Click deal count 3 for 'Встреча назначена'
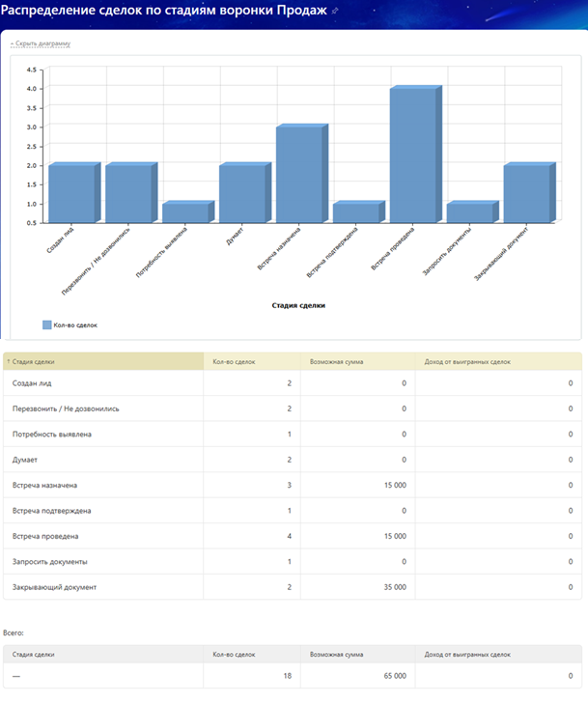The width and height of the screenshot is (588, 703). [289, 486]
